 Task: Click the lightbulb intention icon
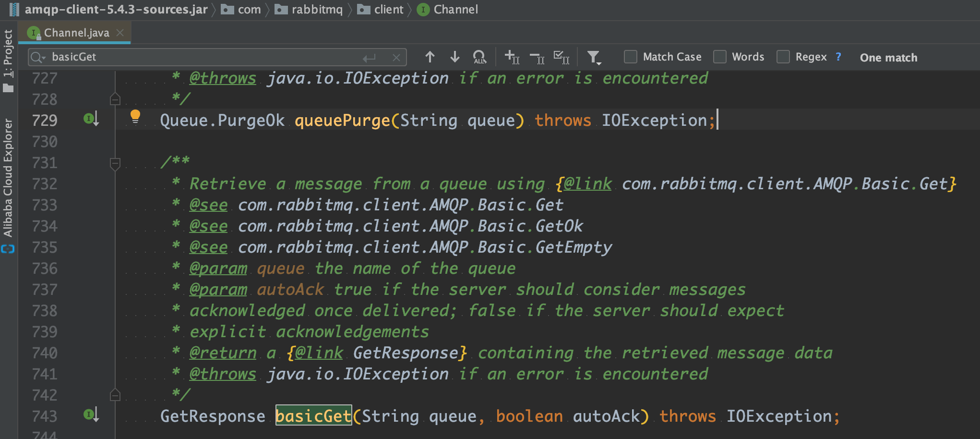click(135, 116)
